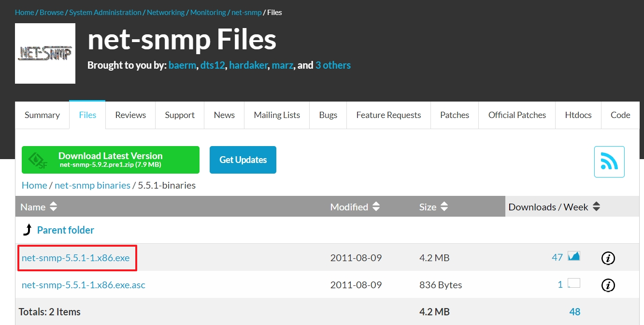Click Home in the top breadcrumb
The width and height of the screenshot is (644, 325).
click(24, 12)
